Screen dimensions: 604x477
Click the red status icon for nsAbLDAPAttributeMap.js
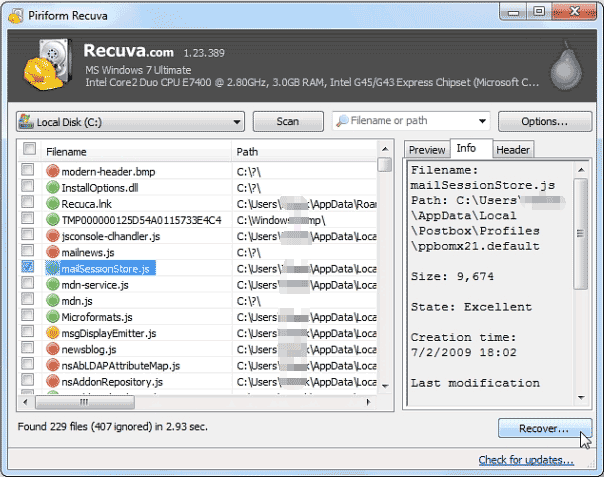[52, 365]
